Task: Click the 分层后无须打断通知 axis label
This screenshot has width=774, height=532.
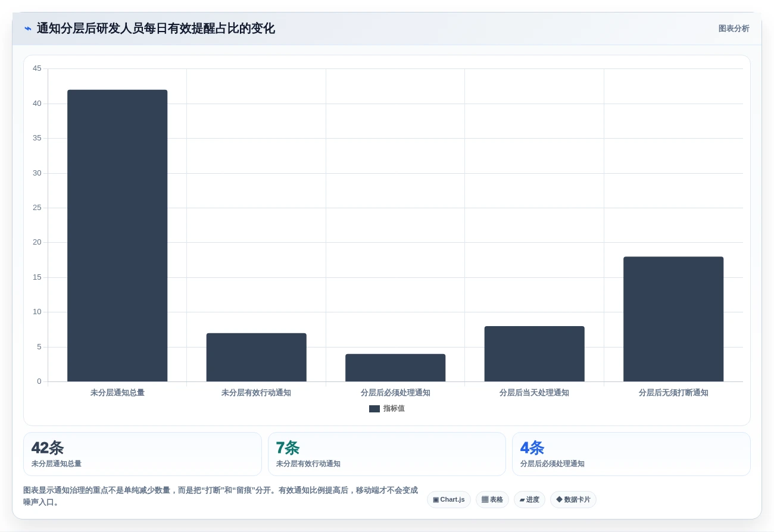Action: point(673,393)
